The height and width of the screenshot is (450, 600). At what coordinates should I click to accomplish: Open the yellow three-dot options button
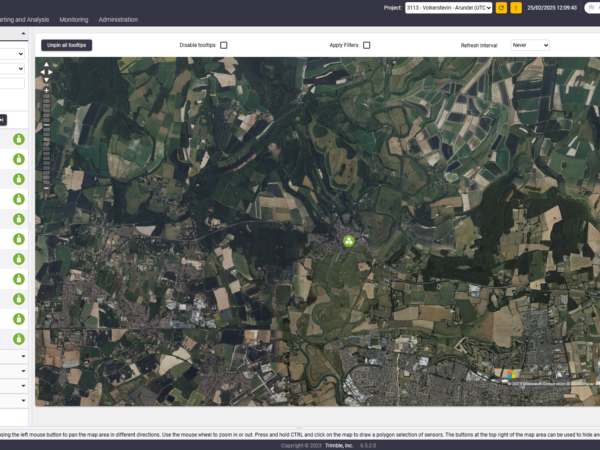pos(516,8)
